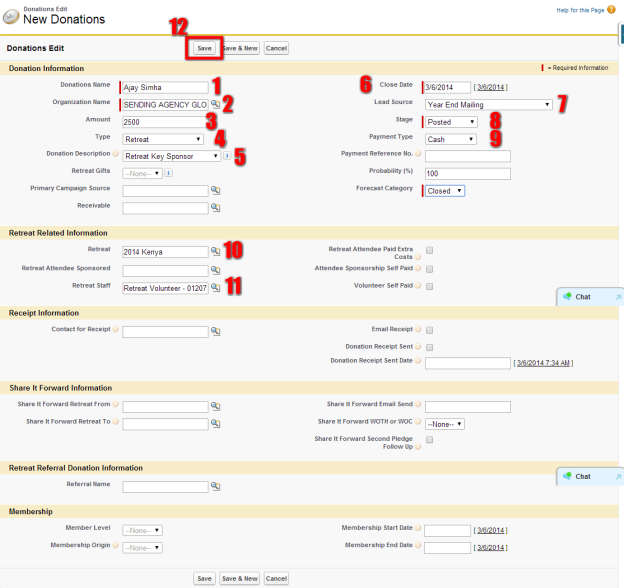
Task: Open Retreat Attendee Sponsored lookup icon
Action: [215, 270]
